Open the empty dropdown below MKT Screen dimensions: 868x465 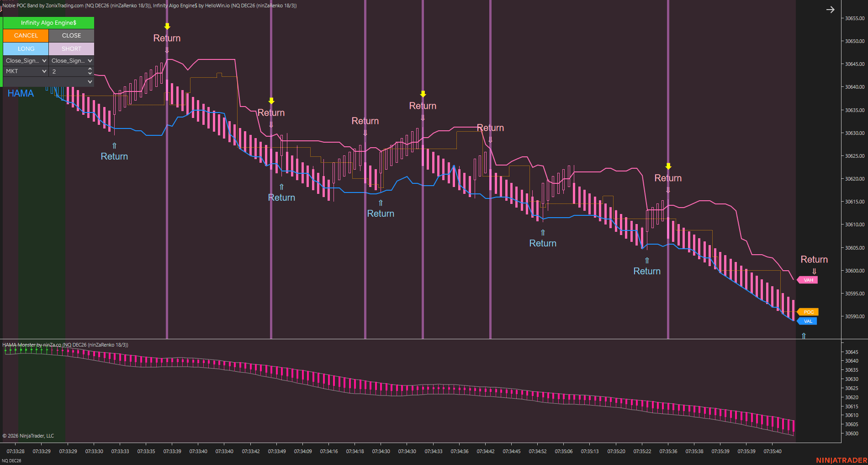(48, 82)
